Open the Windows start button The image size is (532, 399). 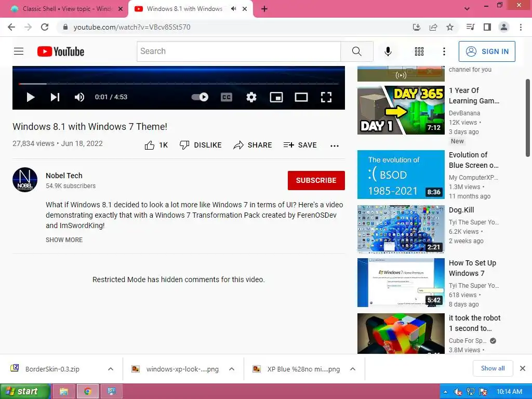click(25, 392)
